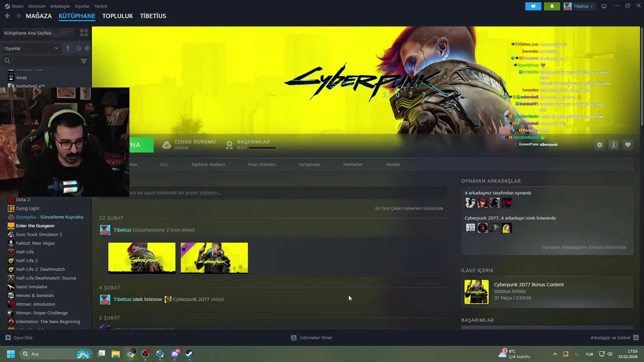The width and height of the screenshot is (644, 362).
Task: Switch to Big Picture mode icon
Action: coord(604,6)
